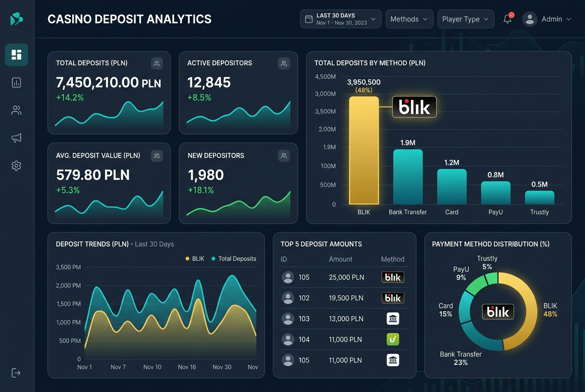
Task: Open the campaigns megaphone icon in sidebar
Action: click(17, 138)
